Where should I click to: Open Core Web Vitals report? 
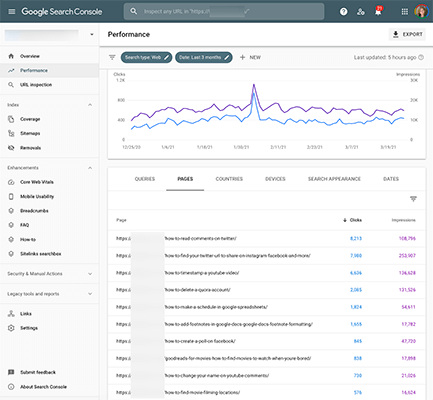[x=37, y=182]
